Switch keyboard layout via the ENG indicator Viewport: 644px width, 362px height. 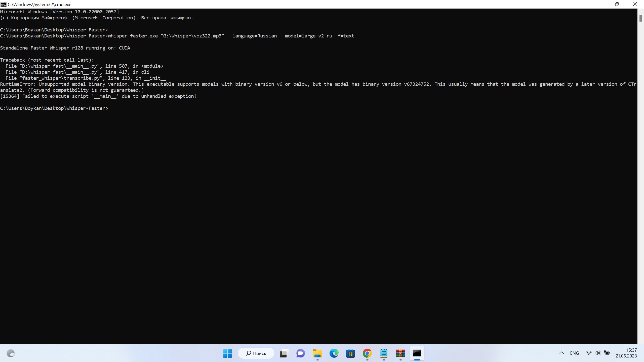coord(575,353)
